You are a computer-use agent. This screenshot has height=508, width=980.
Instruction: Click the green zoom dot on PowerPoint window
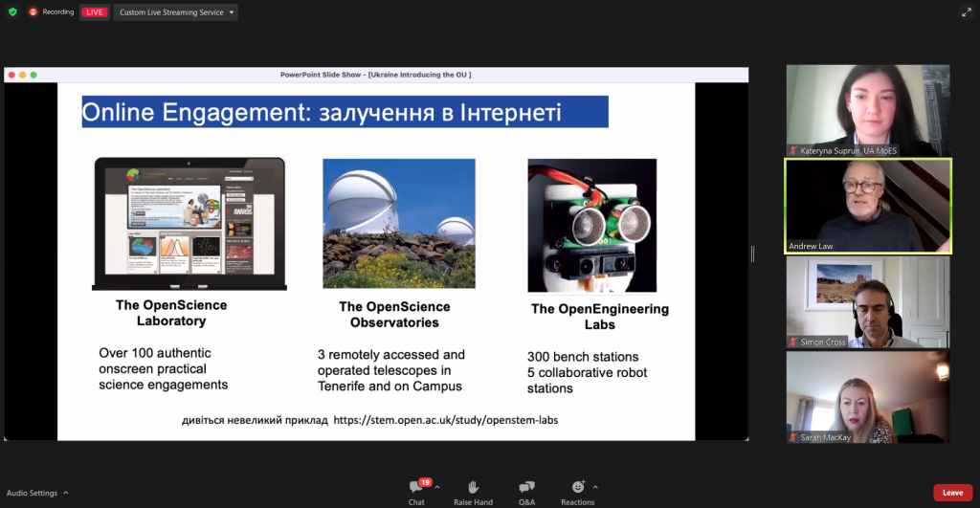click(x=33, y=75)
